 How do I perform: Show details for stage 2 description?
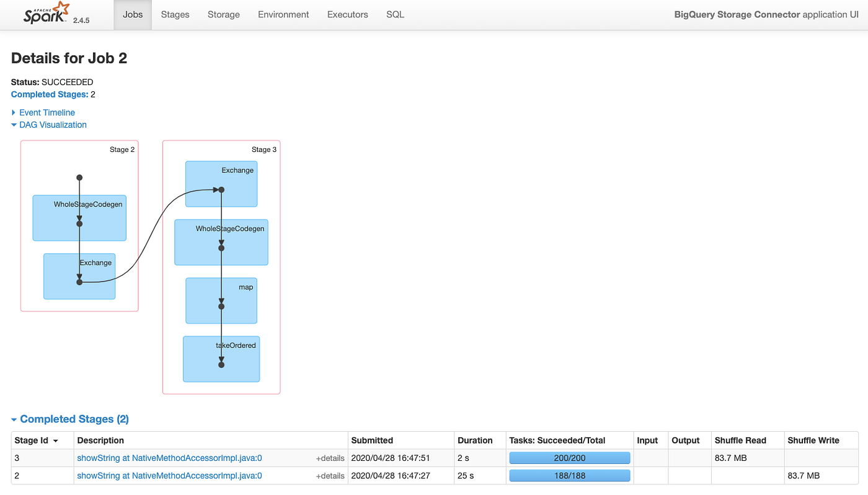(x=330, y=475)
